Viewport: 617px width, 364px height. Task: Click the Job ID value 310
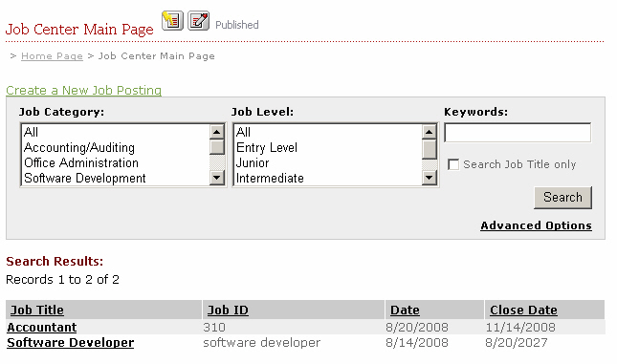[214, 327]
